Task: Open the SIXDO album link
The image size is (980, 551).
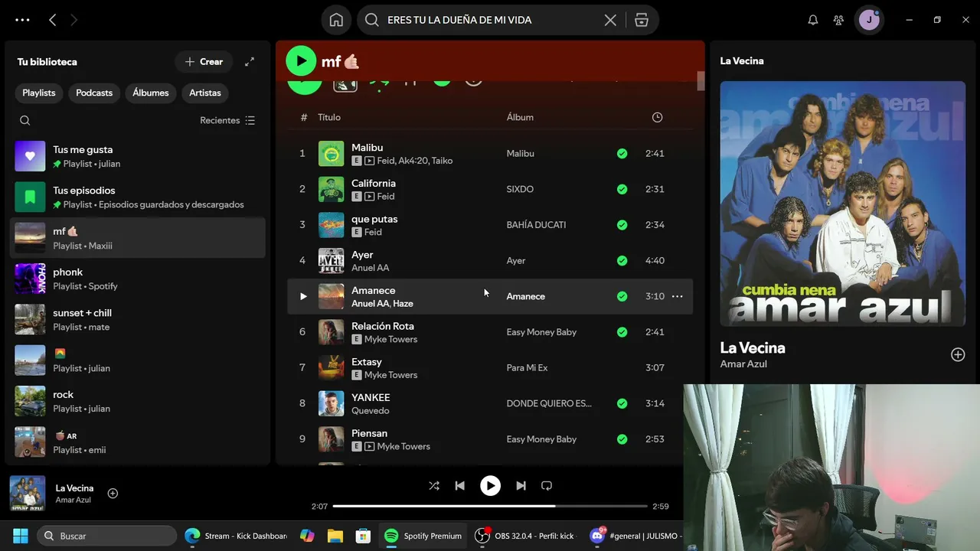Action: pos(520,189)
